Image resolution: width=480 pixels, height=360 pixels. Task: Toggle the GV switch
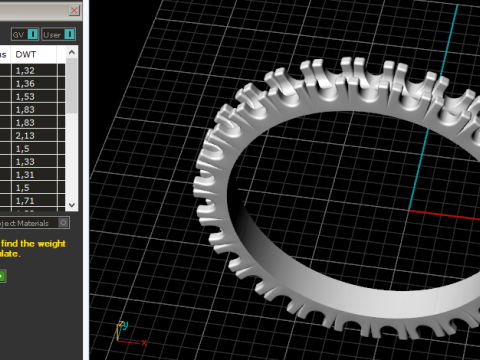[25, 34]
